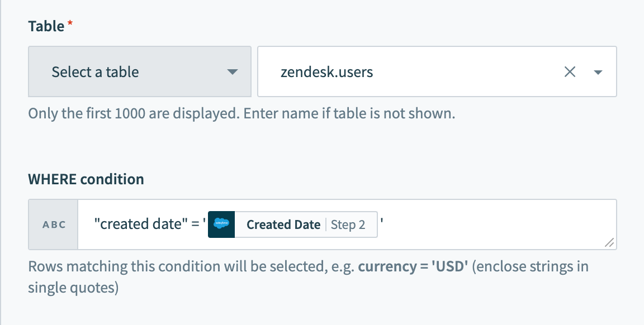This screenshot has height=325, width=644.
Task: Click the Step 2 label on the pill
Action: 349,224
